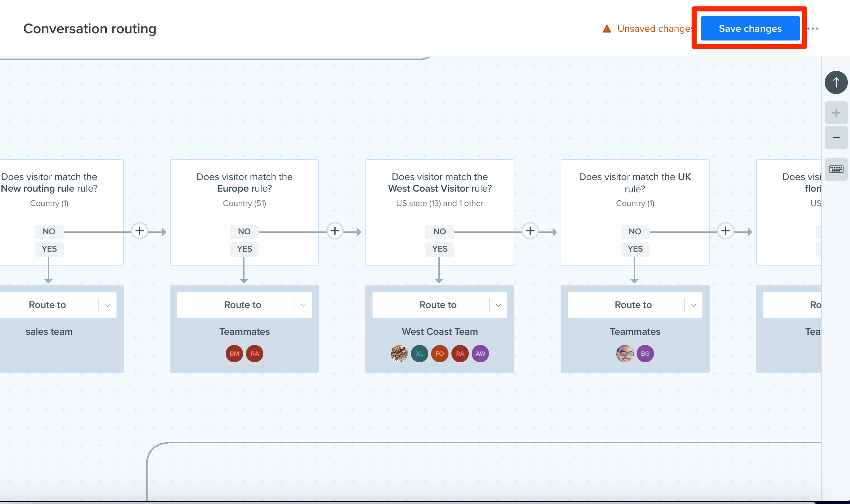Click the scroll-to-top arrow button
Image resolution: width=850 pixels, height=504 pixels.
[836, 82]
